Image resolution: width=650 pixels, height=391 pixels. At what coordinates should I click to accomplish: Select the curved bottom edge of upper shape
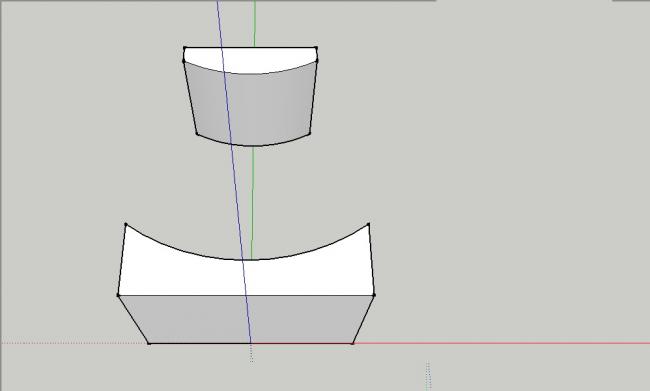253,145
